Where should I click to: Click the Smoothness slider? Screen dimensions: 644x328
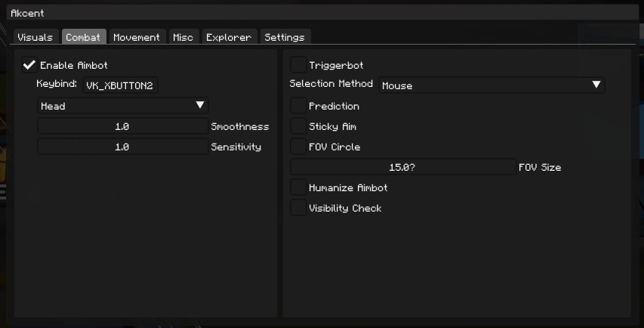122,127
